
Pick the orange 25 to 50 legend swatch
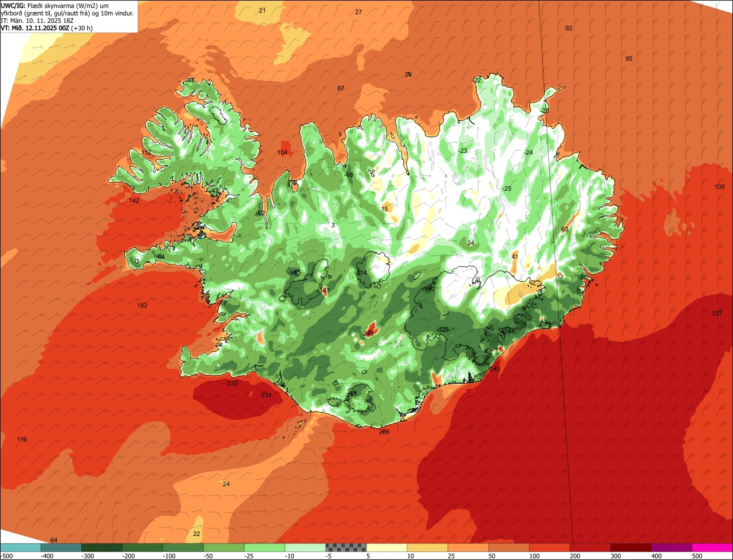point(468,547)
